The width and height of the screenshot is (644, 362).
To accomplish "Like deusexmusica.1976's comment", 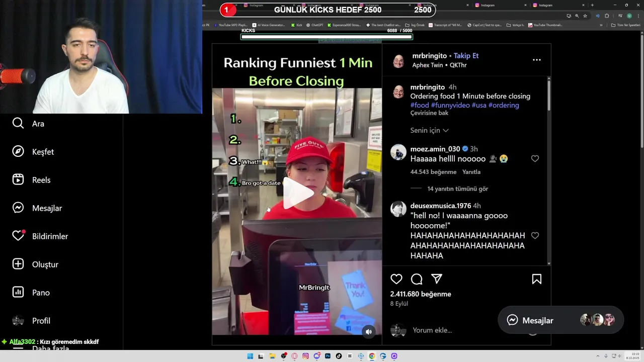I will coord(535,235).
